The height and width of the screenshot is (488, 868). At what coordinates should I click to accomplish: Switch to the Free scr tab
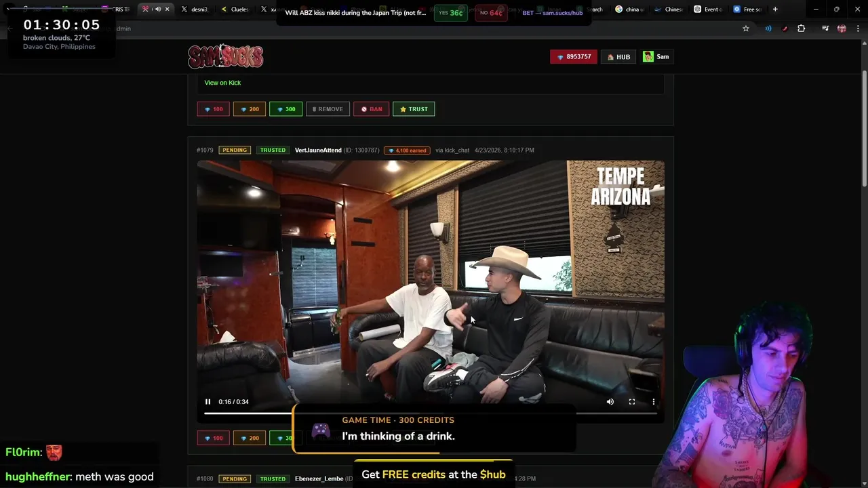pyautogui.click(x=748, y=9)
